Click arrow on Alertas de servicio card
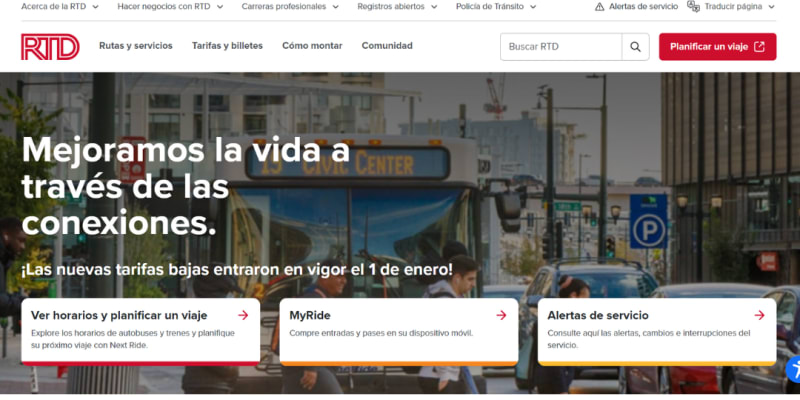Viewport: 800px width, 400px height. coord(759,315)
